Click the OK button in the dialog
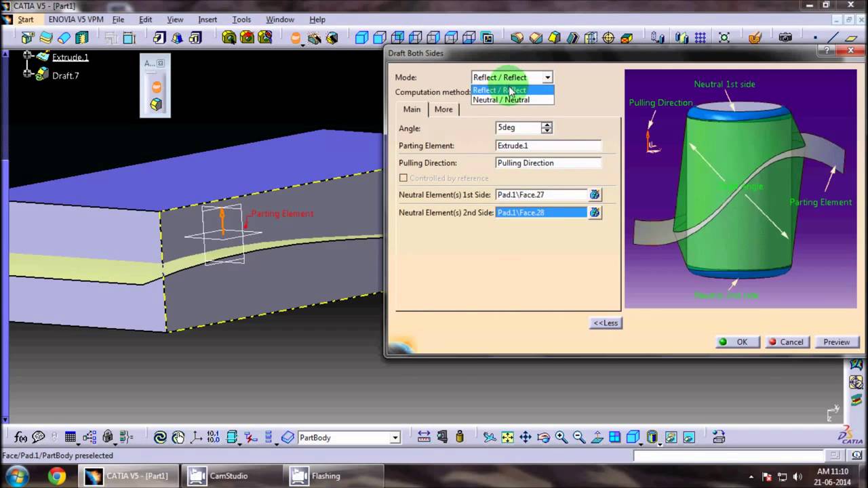 738,342
